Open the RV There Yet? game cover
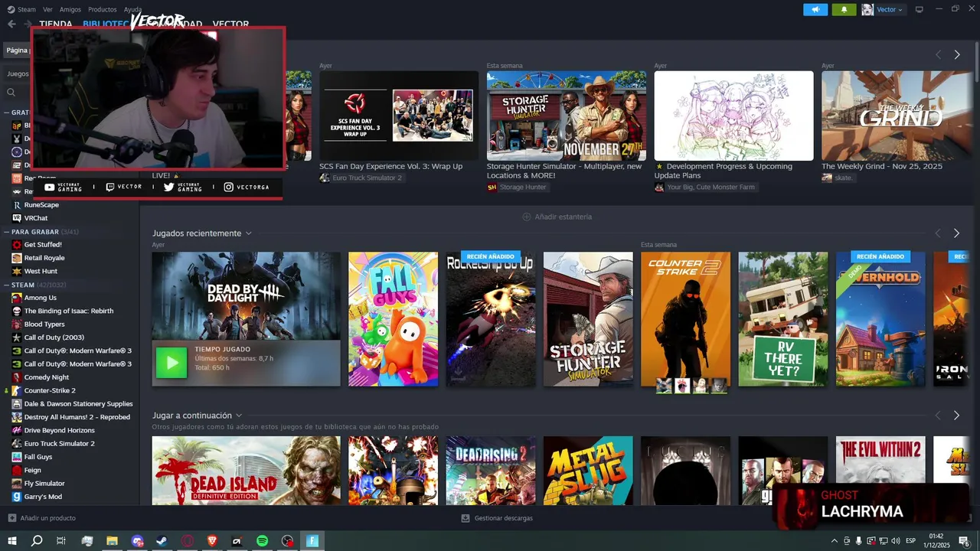The height and width of the screenshot is (551, 980). coord(782,319)
